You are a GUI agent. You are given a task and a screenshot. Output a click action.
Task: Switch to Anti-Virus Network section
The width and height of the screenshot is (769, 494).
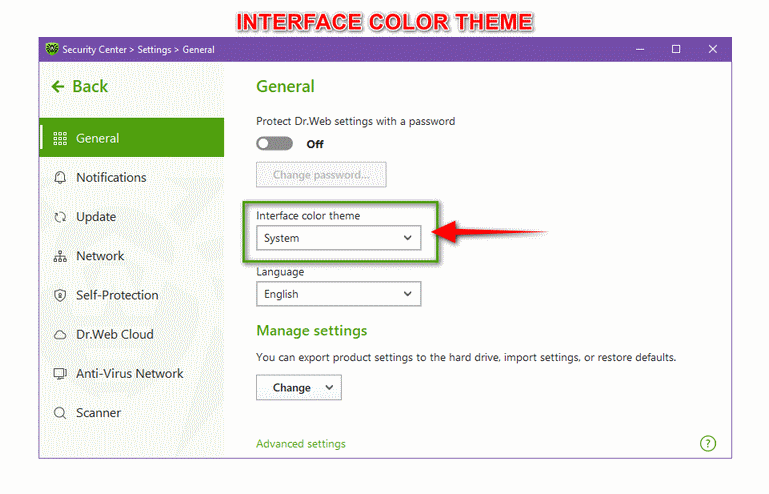coord(131,374)
